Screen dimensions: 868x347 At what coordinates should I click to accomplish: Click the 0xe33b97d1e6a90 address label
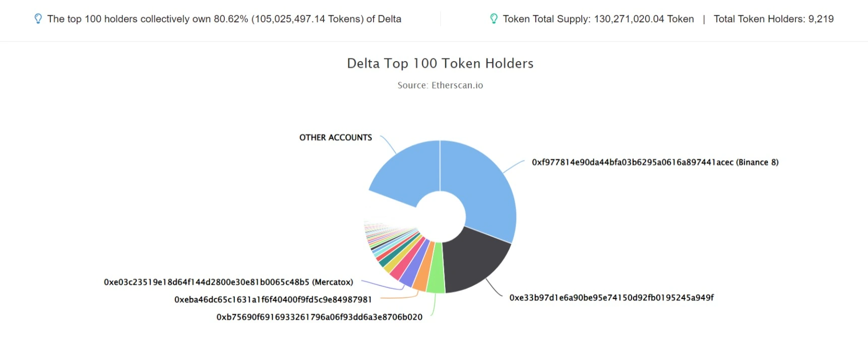tap(611, 298)
